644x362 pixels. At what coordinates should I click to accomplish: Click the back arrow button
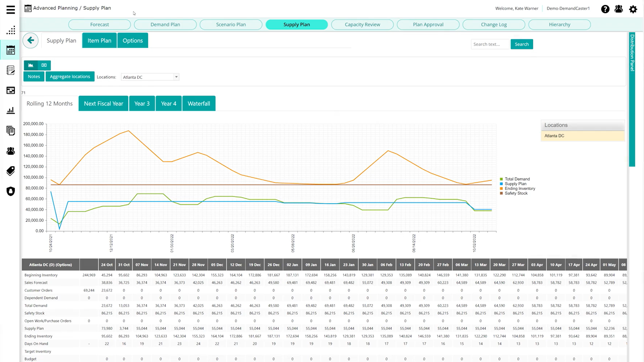30,40
